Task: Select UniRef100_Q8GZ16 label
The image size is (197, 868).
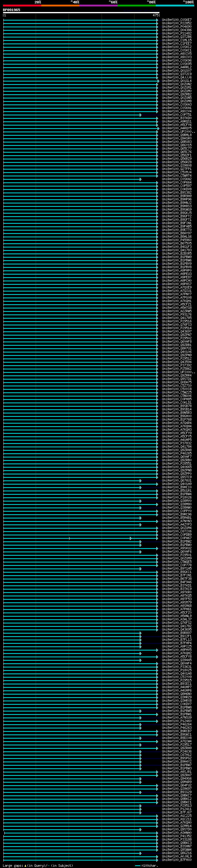Action: (x=177, y=853)
